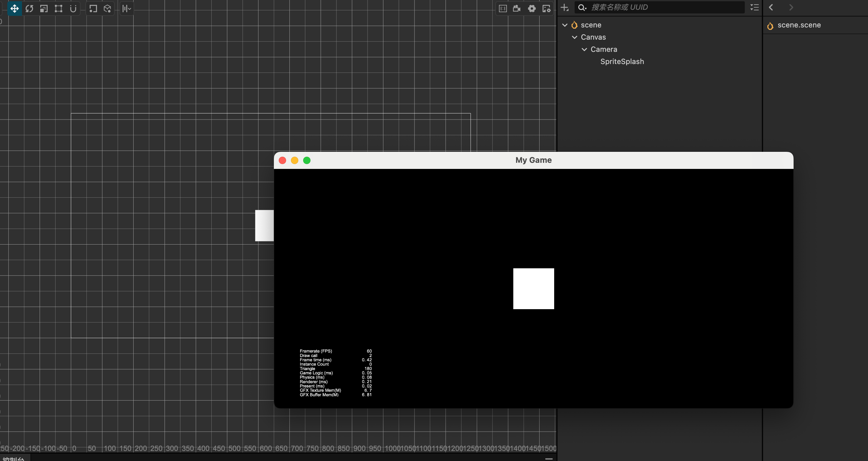Open the align options dropdown
The width and height of the screenshot is (868, 461).
tap(127, 9)
